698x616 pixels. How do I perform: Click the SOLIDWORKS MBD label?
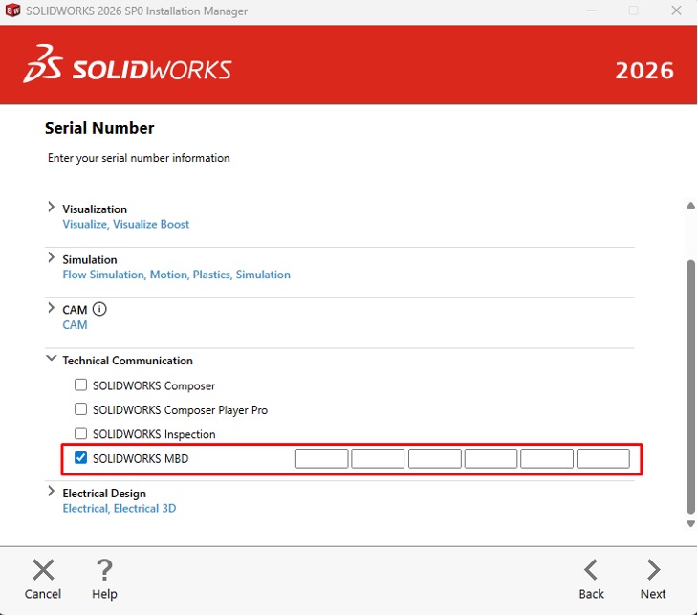pyautogui.click(x=141, y=458)
